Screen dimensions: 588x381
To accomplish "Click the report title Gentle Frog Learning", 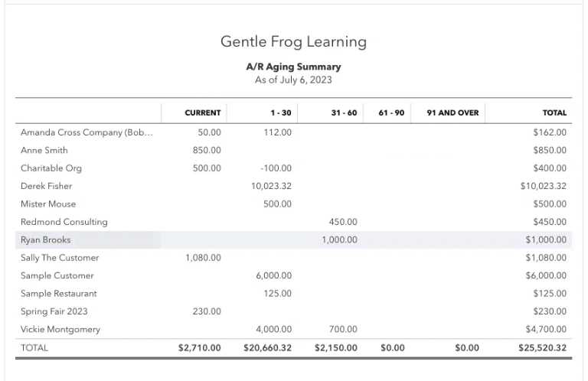I will tap(294, 41).
